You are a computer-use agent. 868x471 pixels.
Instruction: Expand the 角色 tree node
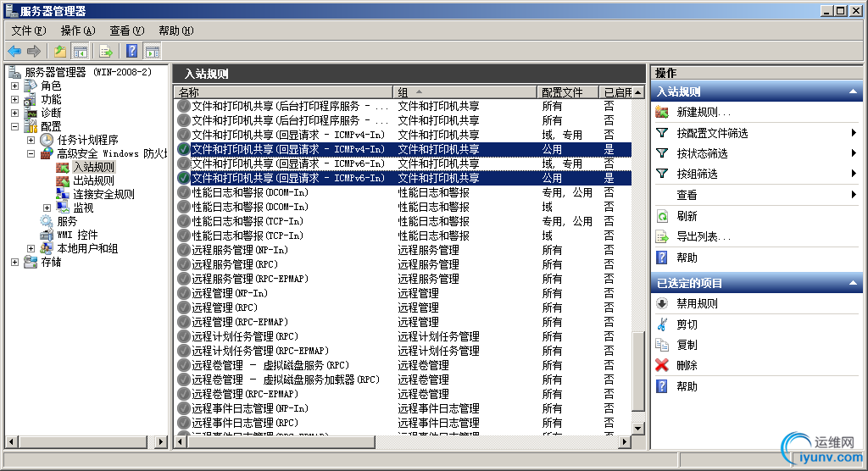(x=15, y=86)
